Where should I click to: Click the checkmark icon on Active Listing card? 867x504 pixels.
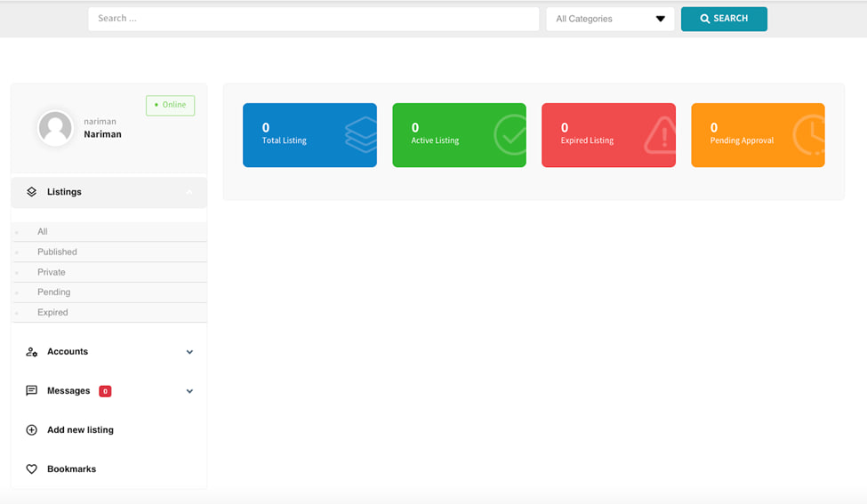coord(511,135)
